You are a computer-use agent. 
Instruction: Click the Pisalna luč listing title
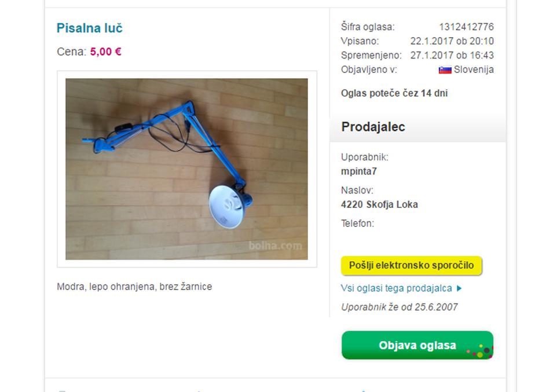(90, 28)
